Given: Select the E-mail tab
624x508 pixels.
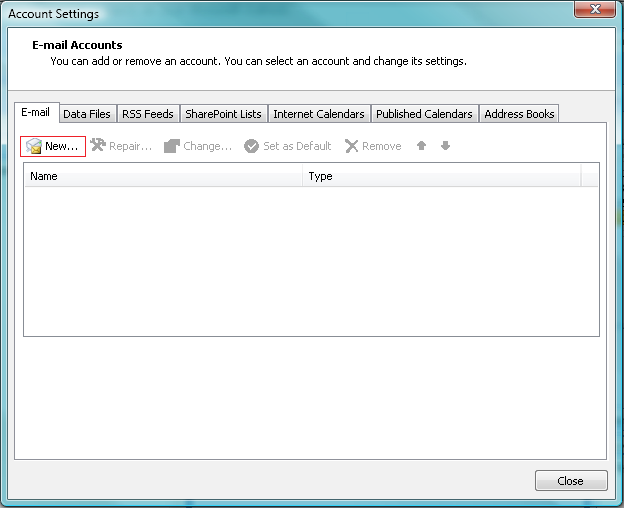Looking at the screenshot, I should click(x=35, y=113).
